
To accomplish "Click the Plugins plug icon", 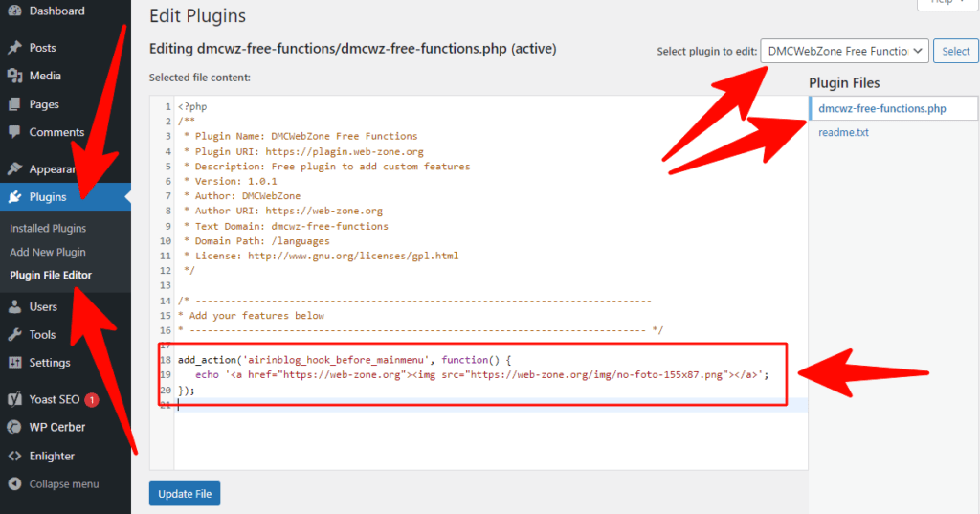I will [x=15, y=197].
